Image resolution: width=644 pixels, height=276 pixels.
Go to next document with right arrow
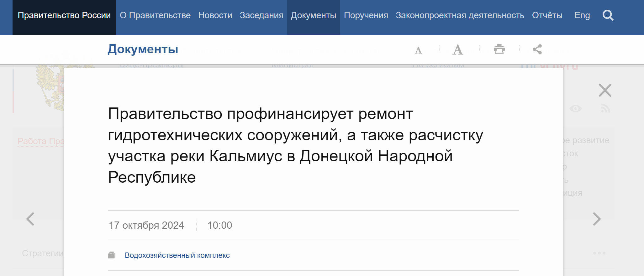[x=597, y=219]
